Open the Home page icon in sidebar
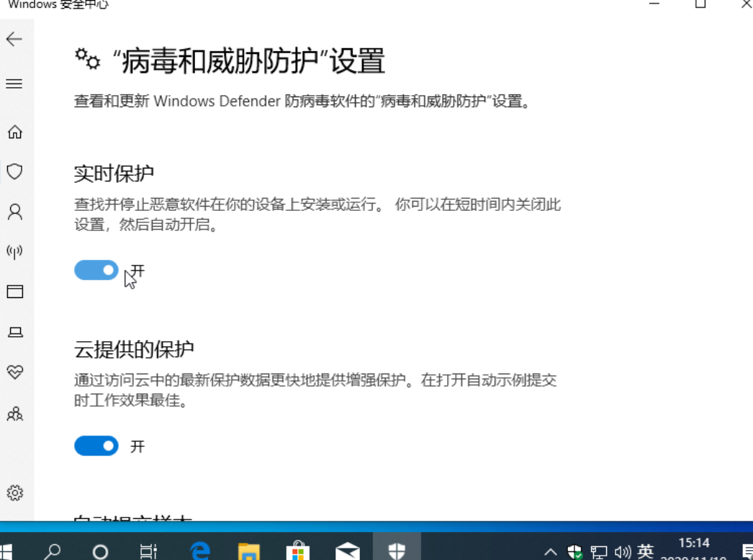This screenshot has height=560, width=753. (x=15, y=132)
